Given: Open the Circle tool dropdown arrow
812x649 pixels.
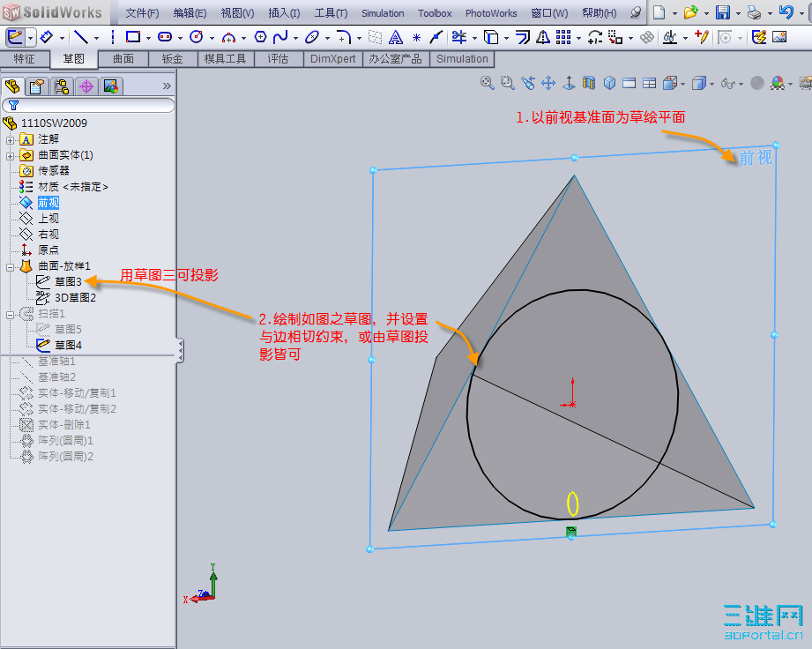Looking at the screenshot, I should click(x=212, y=38).
